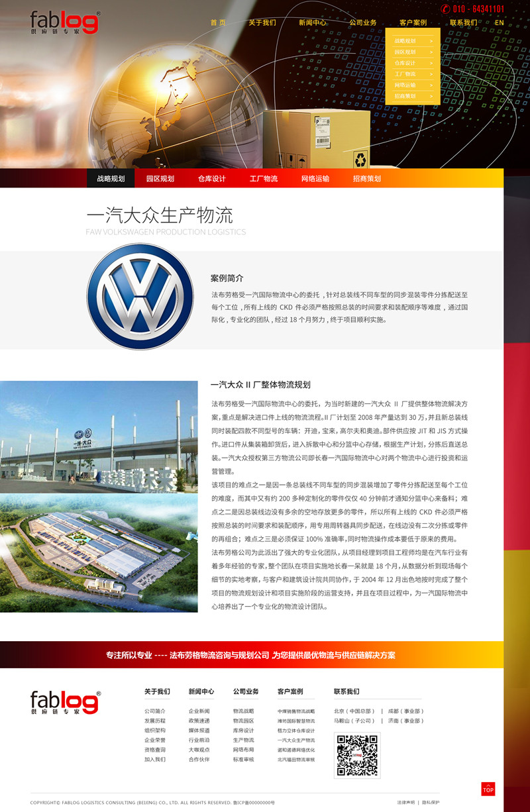Screen dimensions: 530x812
Task: Open the 客户案例 top navigation item
Action: click(x=413, y=23)
